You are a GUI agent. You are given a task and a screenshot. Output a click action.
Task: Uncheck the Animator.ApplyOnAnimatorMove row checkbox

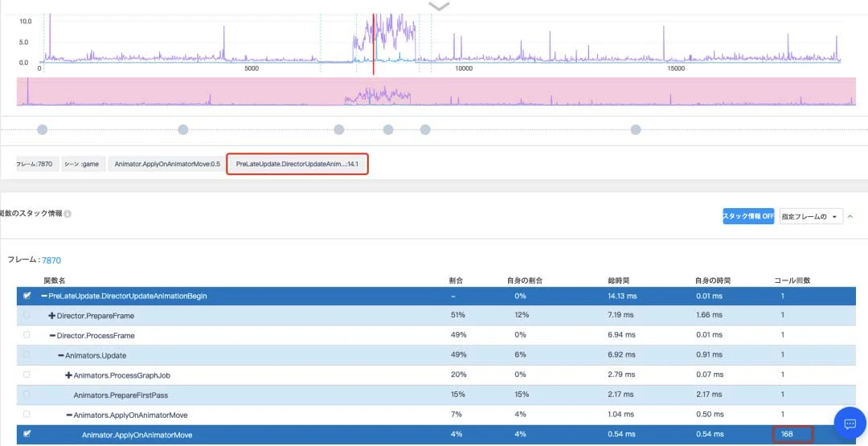27,435
